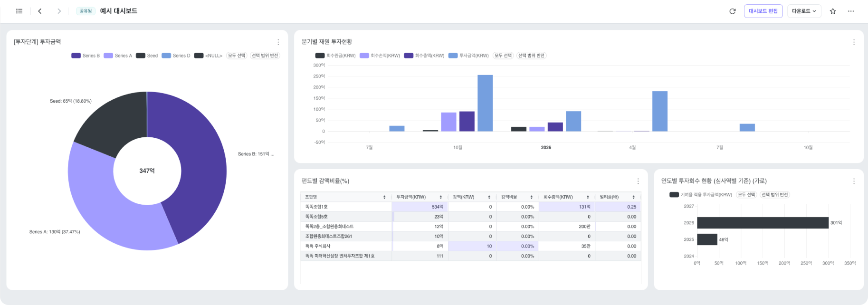Click the 131억 recovery cell
Viewport: 868px width, 305px height.
click(567, 207)
